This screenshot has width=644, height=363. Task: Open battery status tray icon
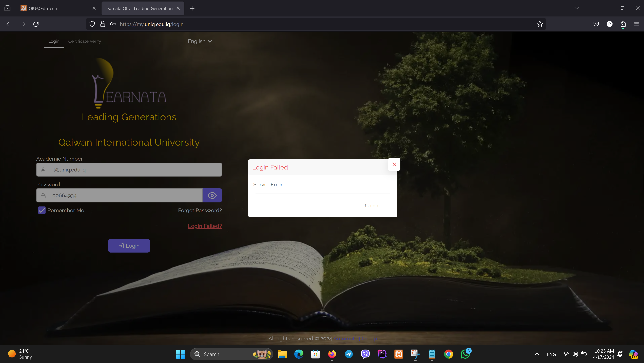[x=584, y=354]
